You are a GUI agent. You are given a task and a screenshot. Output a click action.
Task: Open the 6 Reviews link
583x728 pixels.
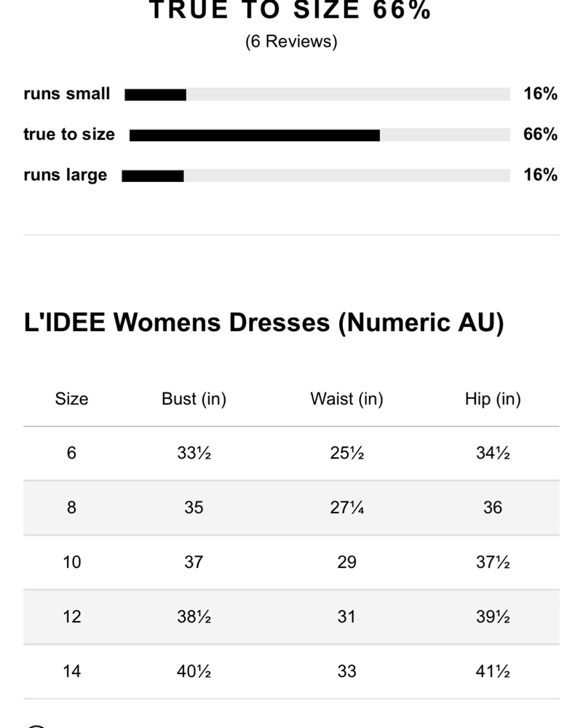(x=291, y=41)
